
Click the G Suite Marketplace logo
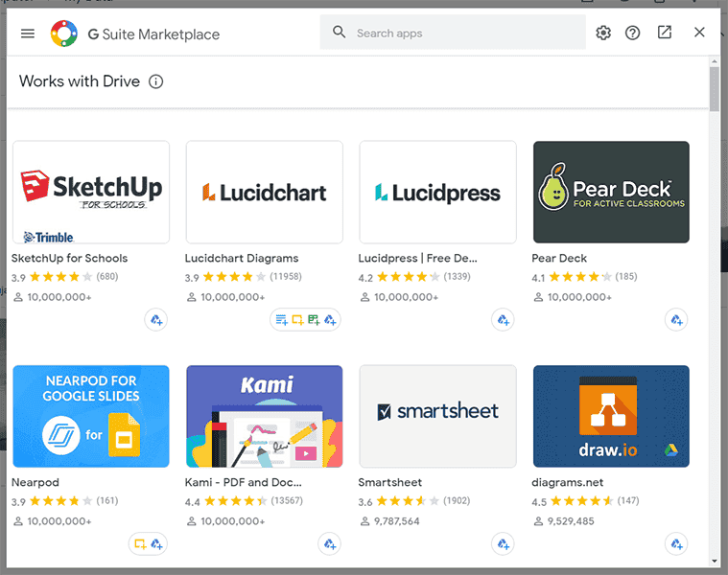[64, 34]
